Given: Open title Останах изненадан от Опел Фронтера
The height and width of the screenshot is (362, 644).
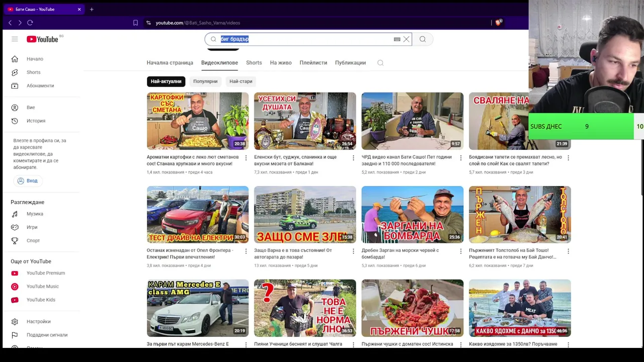Looking at the screenshot, I should tap(190, 253).
